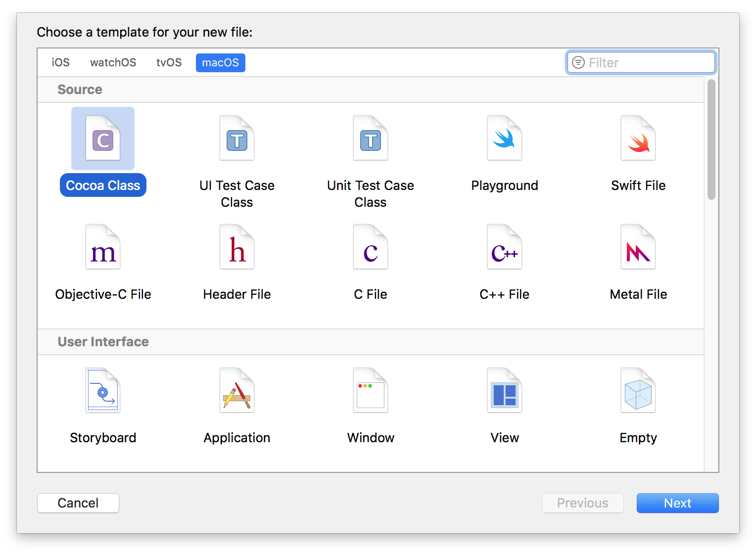Select the C++ File template icon
Viewport: 756px width, 554px height.
505,247
